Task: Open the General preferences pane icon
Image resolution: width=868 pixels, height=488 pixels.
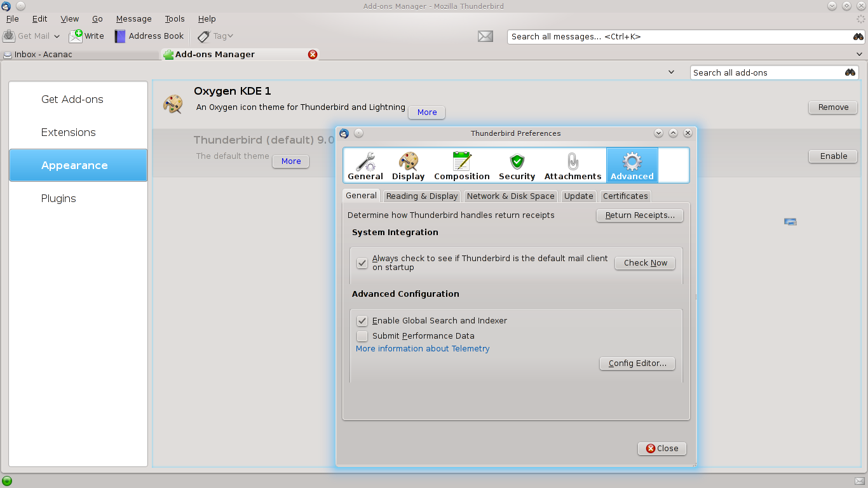Action: pos(365,166)
